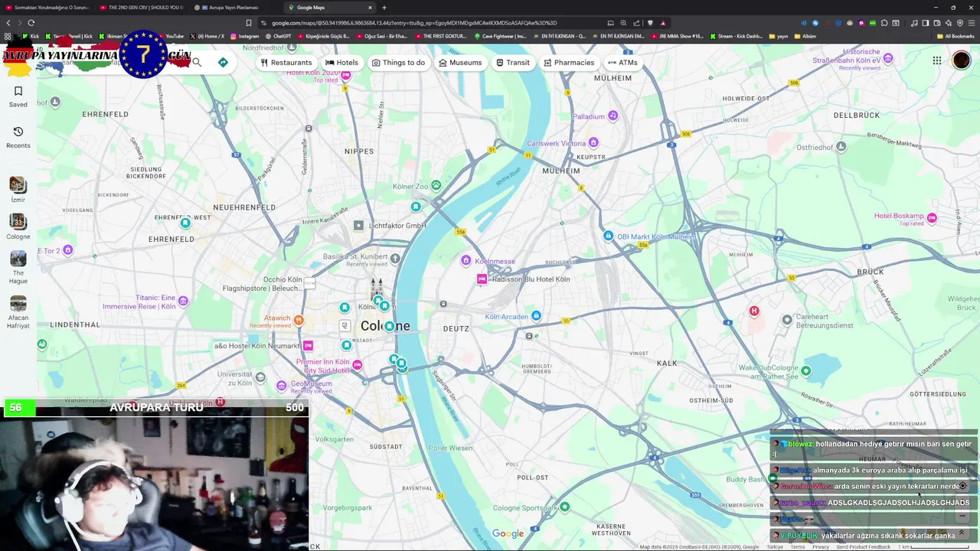Select the OBI Markt Köln-Mülheim pin

click(608, 236)
